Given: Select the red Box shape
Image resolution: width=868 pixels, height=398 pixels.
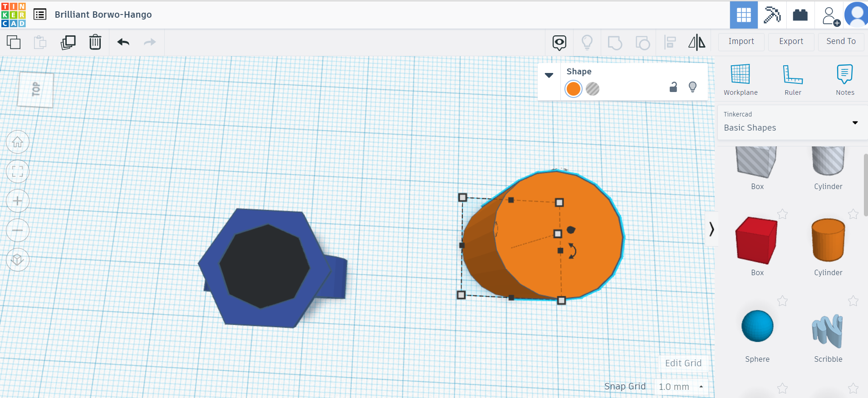Looking at the screenshot, I should click(x=756, y=240).
